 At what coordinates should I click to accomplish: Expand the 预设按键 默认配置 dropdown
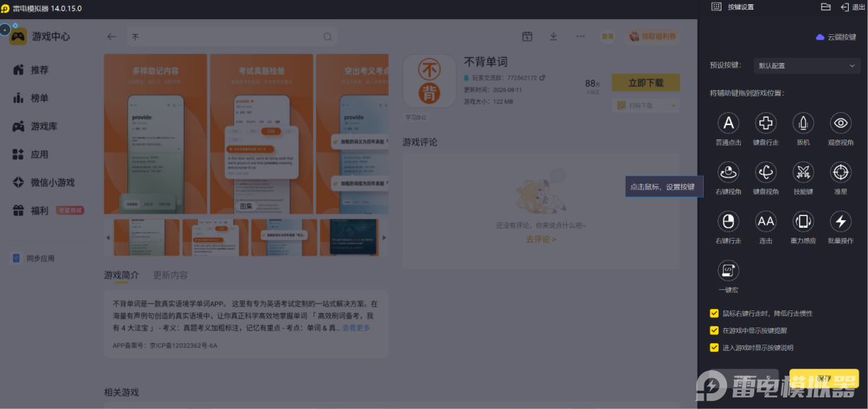806,66
